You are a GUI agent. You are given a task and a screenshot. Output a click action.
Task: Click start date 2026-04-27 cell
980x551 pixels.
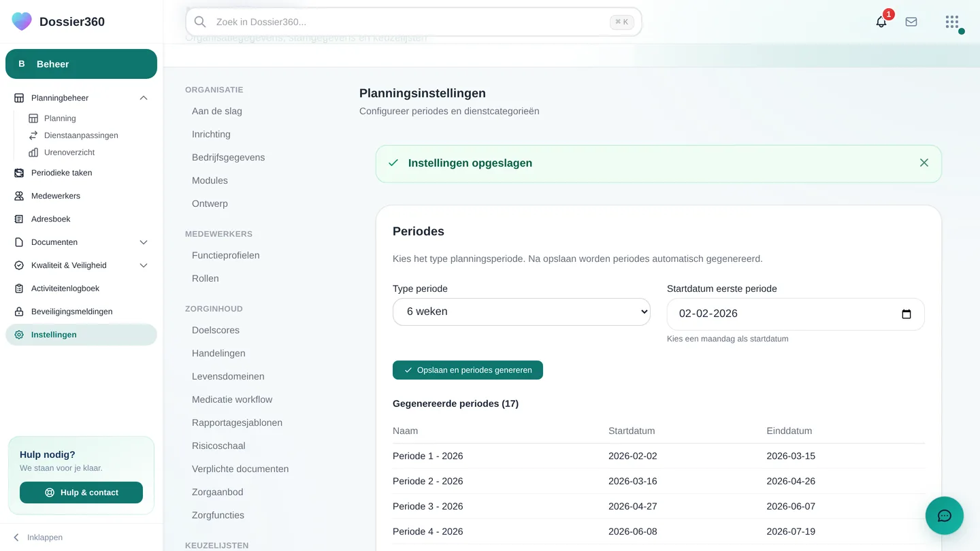[x=633, y=506]
